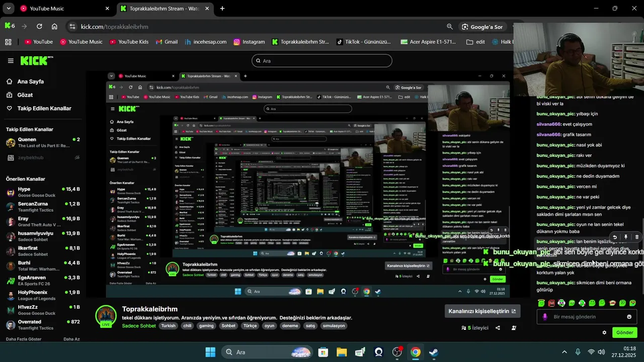Insert the red angry emote
The image size is (644, 362).
coord(551,303)
